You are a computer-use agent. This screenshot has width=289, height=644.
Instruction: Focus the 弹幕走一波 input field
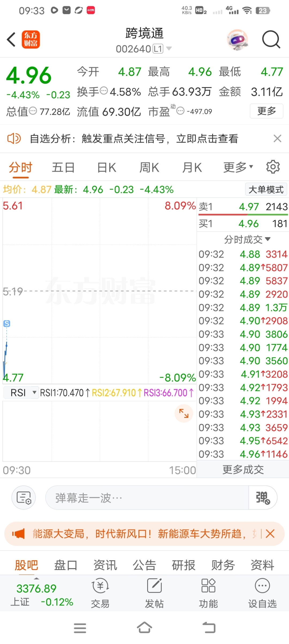click(x=147, y=498)
